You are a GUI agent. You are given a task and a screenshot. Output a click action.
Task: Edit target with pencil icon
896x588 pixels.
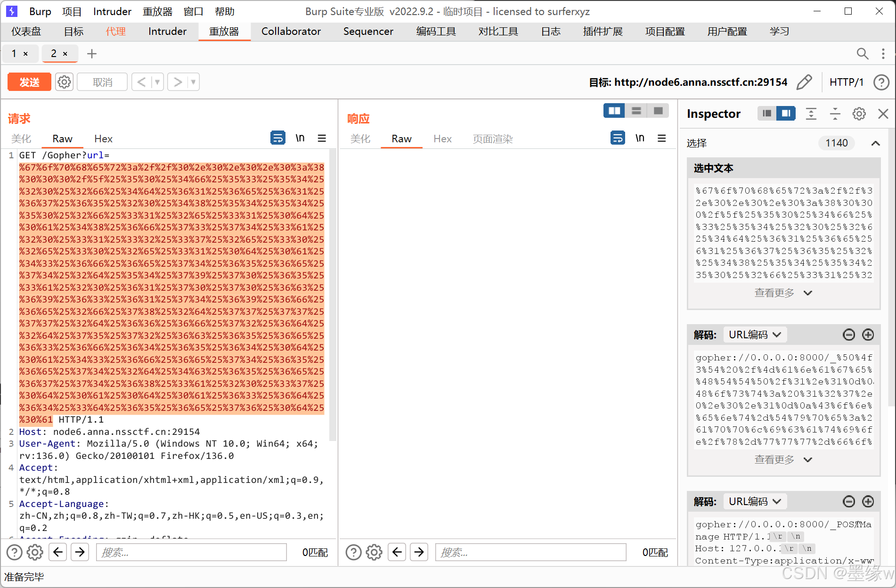point(804,82)
